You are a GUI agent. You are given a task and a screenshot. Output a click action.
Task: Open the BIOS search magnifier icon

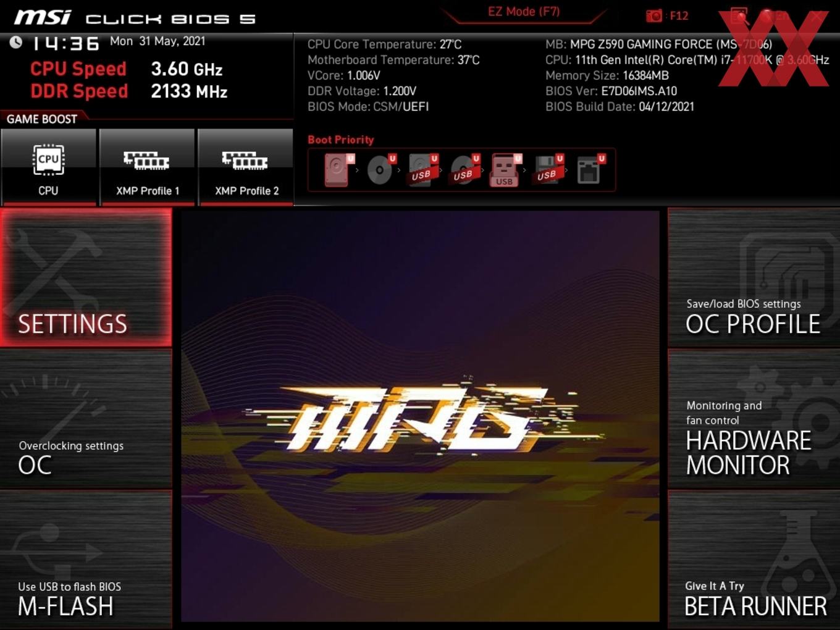[739, 15]
